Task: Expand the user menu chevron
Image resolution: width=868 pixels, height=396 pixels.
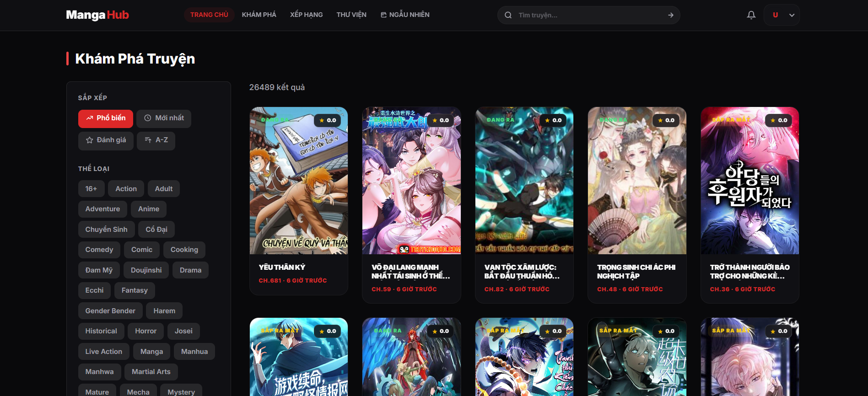Action: pos(792,15)
